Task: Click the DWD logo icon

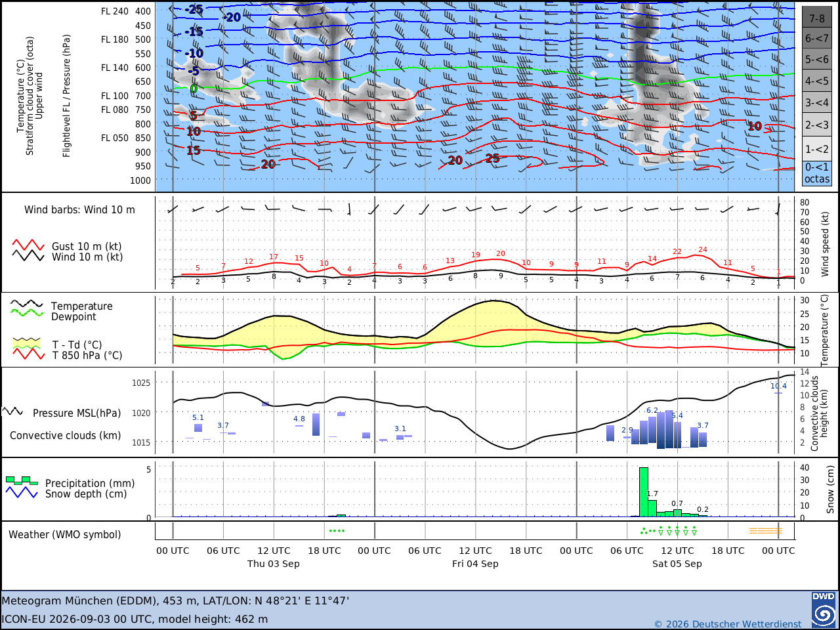Action: point(823,610)
